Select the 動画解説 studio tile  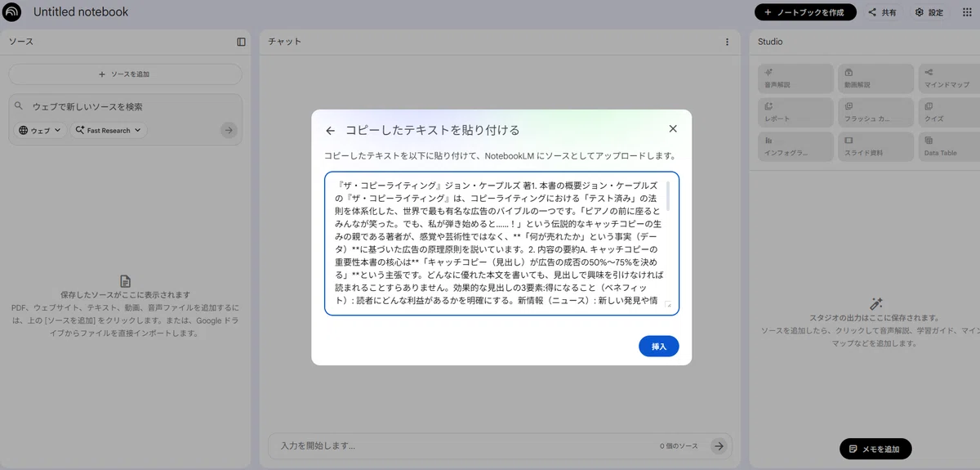(875, 78)
